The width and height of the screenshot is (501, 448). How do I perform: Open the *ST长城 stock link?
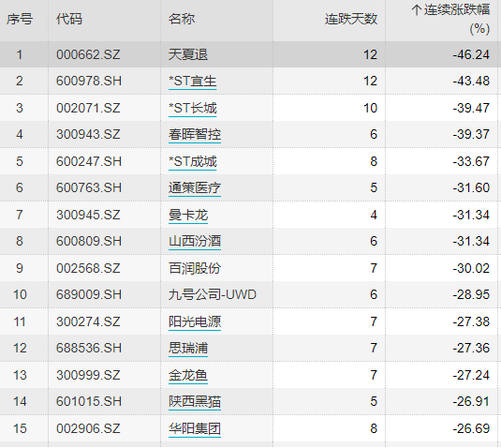pos(193,108)
